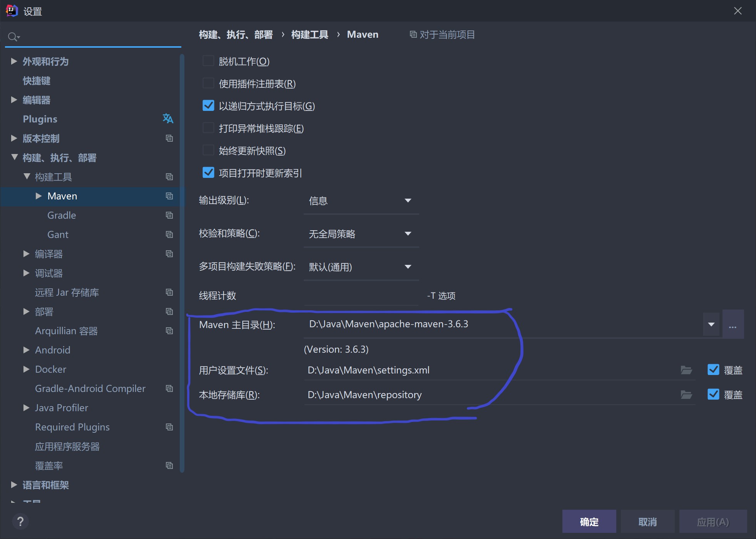756x539 pixels.
Task: Click the 应用(A) button
Action: point(713,522)
